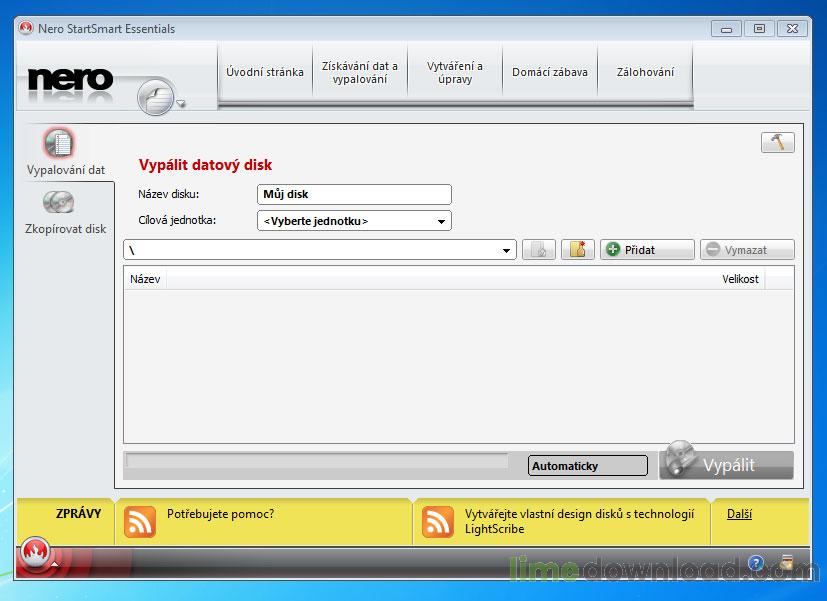Click the go up one folder icon

(x=538, y=249)
